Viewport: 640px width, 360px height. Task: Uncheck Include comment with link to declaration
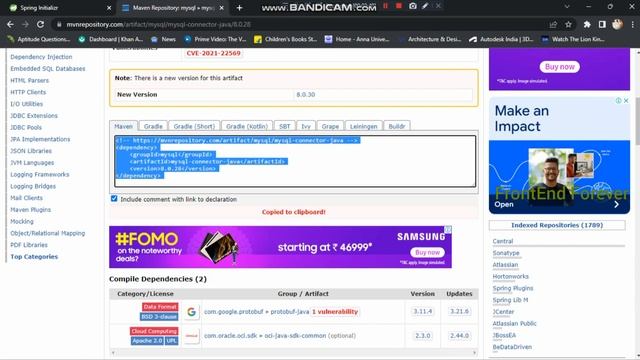pos(114,199)
